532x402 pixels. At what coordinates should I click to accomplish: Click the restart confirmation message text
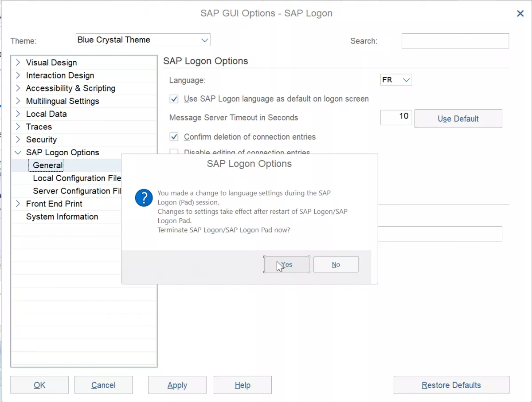253,212
